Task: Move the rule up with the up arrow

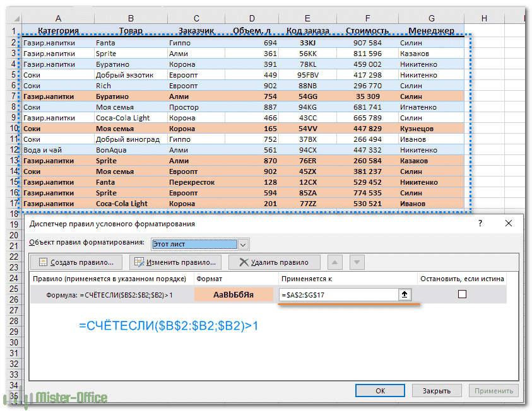Action: click(x=336, y=262)
